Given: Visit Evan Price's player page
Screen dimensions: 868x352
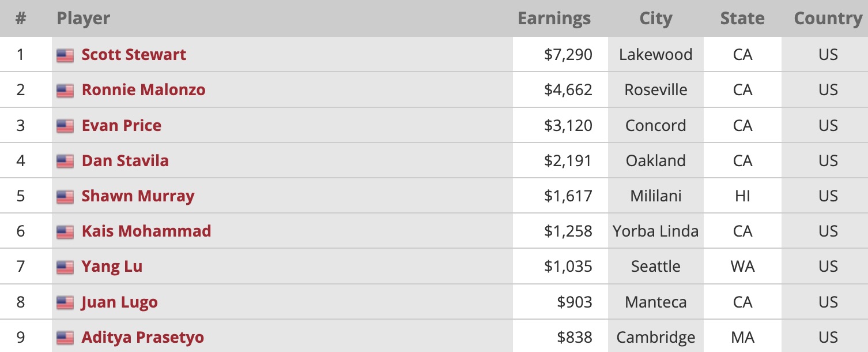Looking at the screenshot, I should [122, 126].
